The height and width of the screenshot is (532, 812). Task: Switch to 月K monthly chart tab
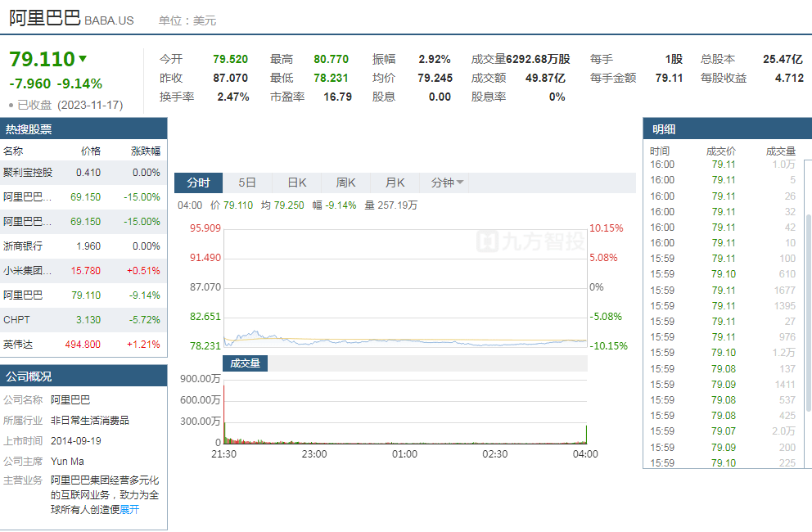(395, 183)
